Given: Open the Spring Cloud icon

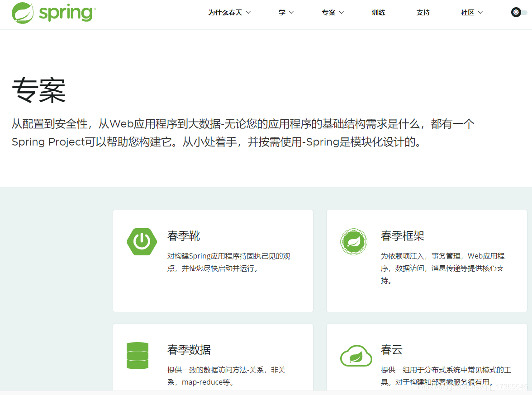Looking at the screenshot, I should 356,356.
